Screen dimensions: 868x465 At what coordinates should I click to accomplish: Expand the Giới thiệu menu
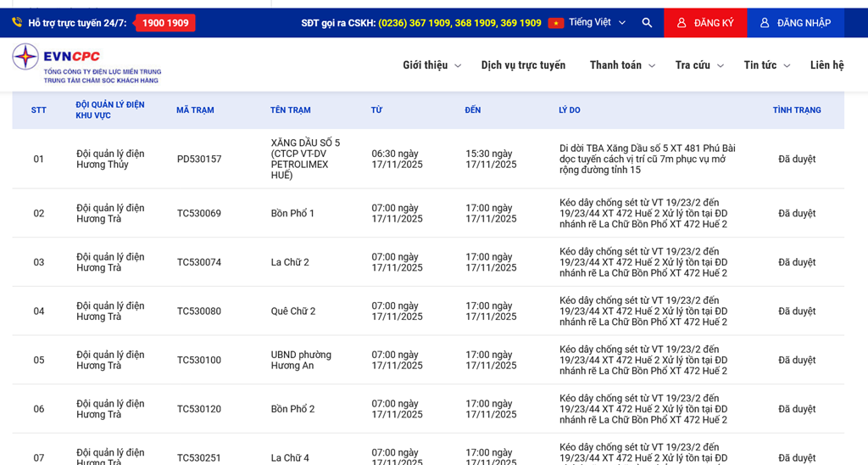[x=431, y=65]
